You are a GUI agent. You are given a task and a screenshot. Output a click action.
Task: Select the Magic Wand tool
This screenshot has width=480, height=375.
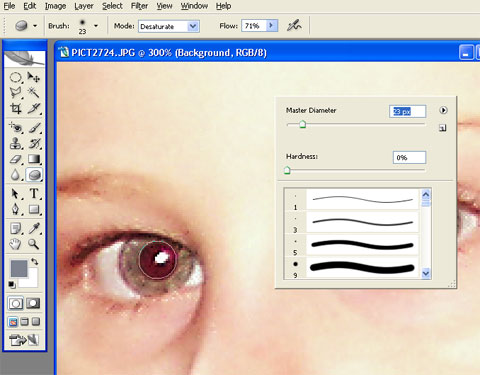34,93
